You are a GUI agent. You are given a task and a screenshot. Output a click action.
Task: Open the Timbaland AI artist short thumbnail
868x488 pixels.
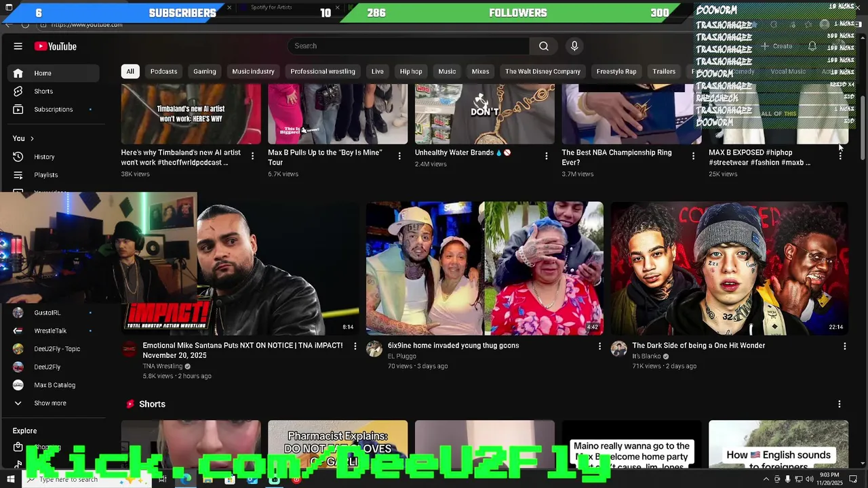[191, 114]
